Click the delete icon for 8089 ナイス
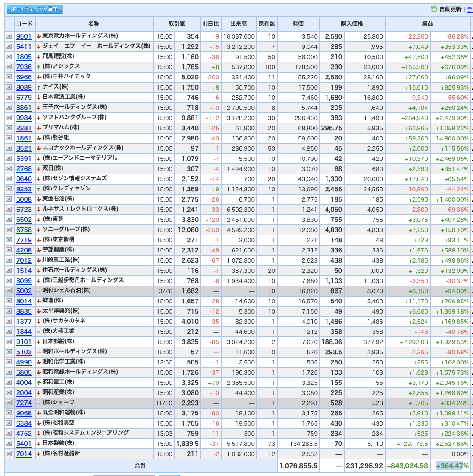 9,87
